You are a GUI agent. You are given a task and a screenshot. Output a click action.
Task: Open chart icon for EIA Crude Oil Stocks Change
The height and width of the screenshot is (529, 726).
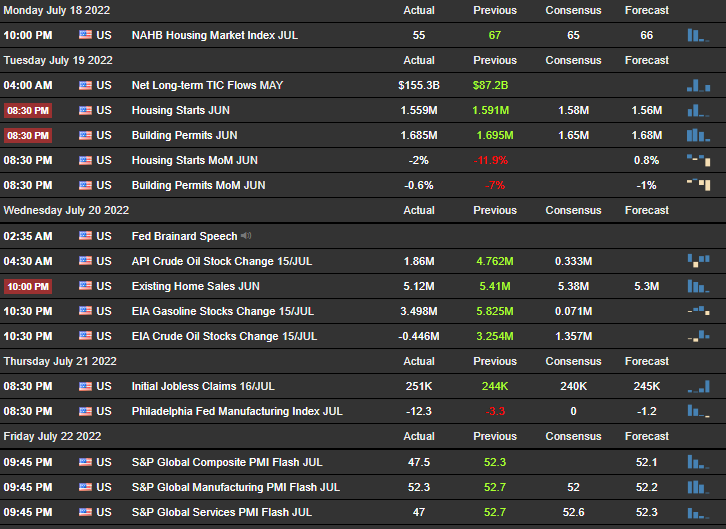click(x=698, y=336)
